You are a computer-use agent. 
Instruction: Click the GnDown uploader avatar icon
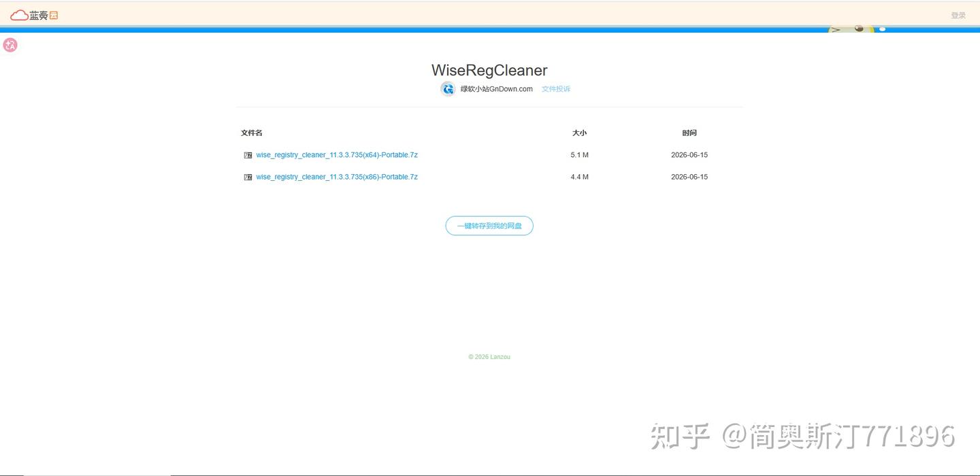(x=448, y=89)
